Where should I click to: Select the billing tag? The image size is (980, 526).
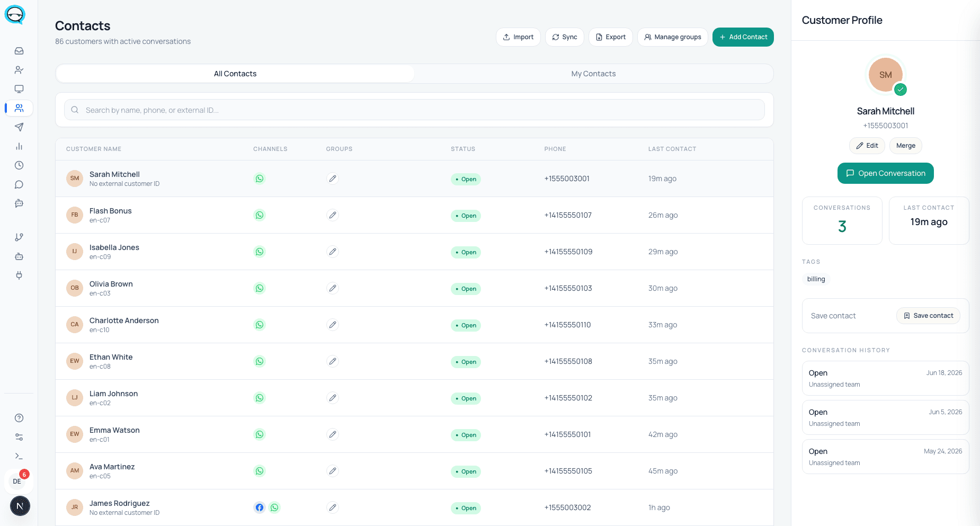(816, 279)
